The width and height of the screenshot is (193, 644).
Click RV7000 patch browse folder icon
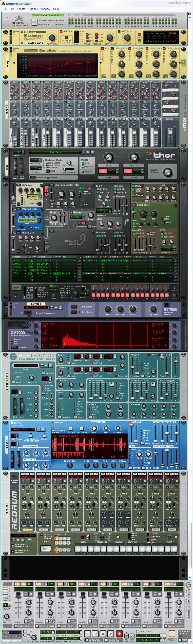pyautogui.click(x=56, y=307)
